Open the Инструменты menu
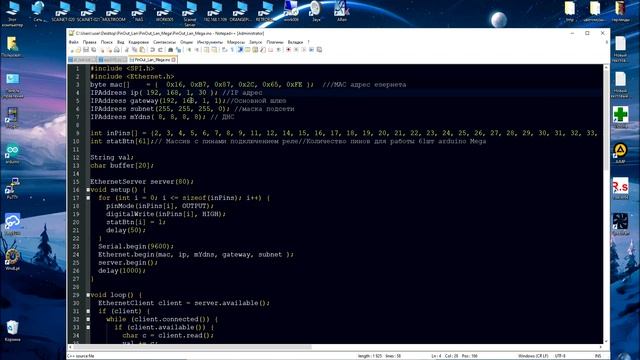 coord(210,42)
